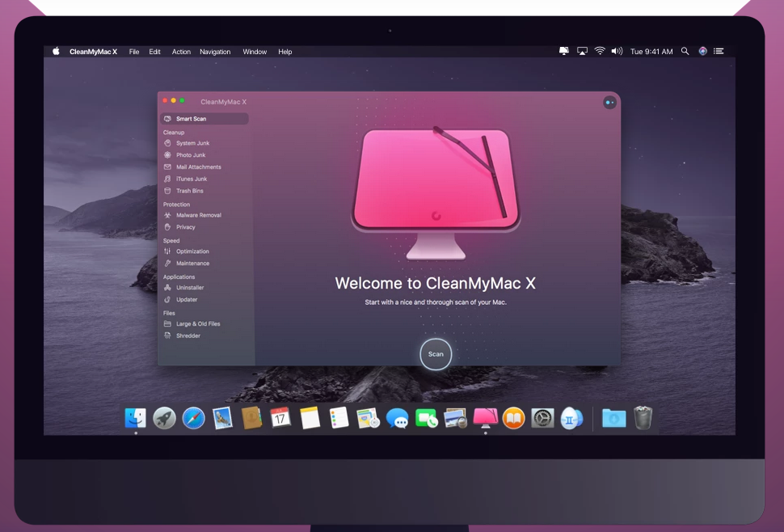Click the assistant icon at window top-right
The width and height of the screenshot is (784, 532).
tap(609, 103)
